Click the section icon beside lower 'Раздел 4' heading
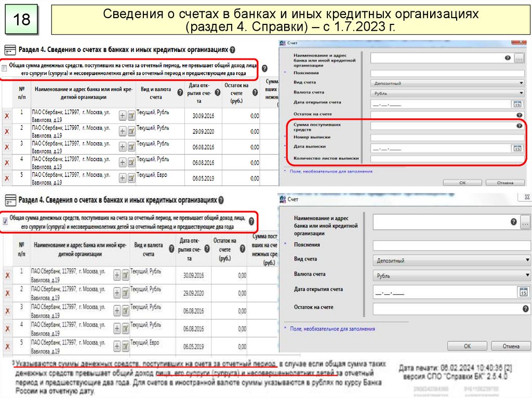 coord(10,200)
